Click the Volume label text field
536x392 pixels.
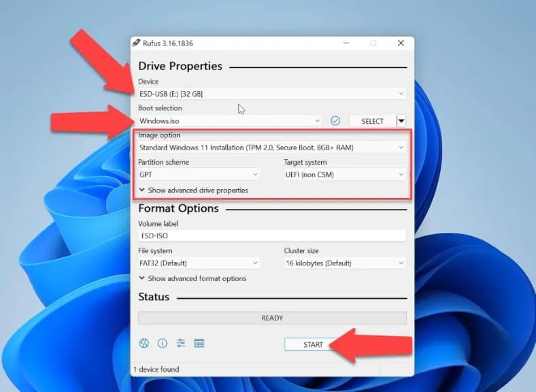tap(272, 236)
